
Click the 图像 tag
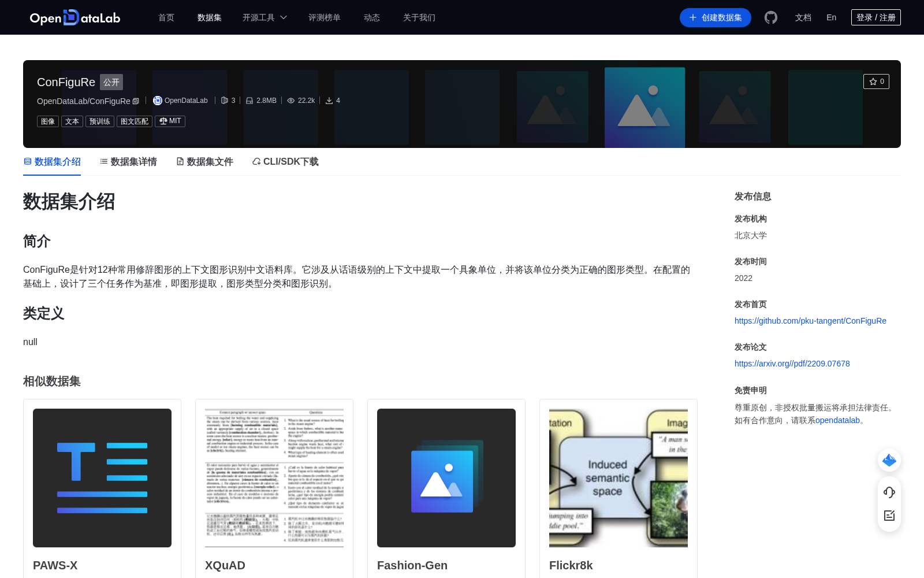[48, 121]
